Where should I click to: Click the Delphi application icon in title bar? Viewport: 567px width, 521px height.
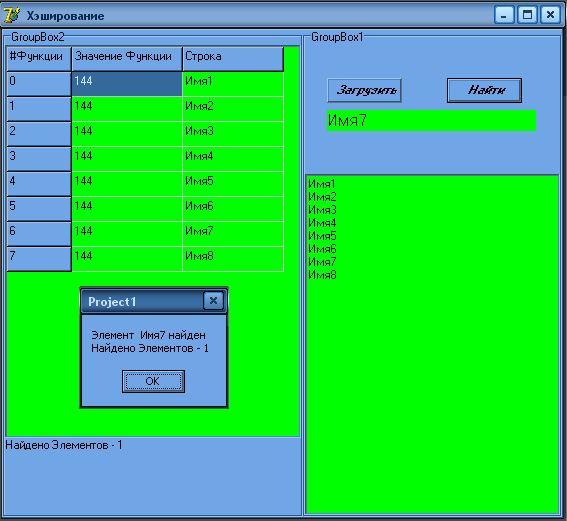12,15
